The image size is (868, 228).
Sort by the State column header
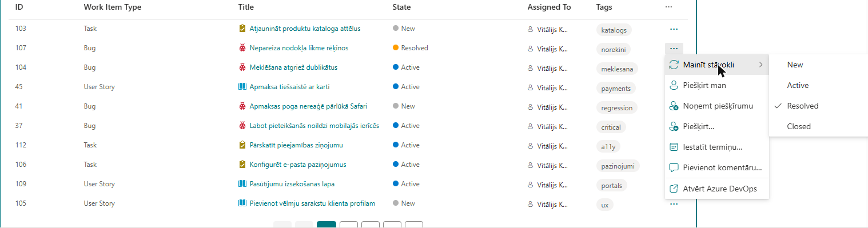tap(401, 7)
